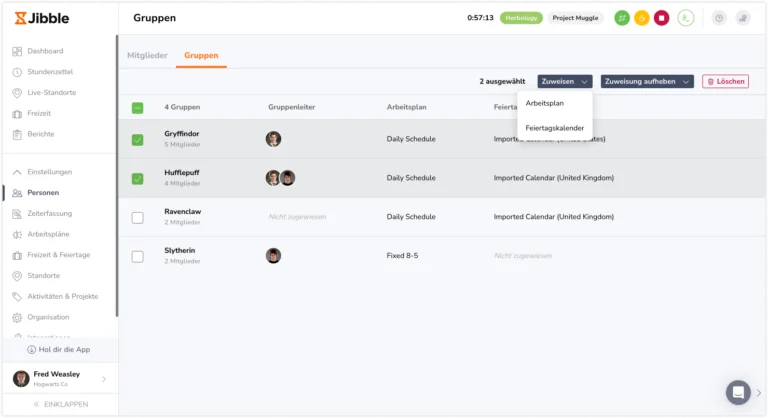Click the Organisation gear icon
Viewport: 768px width, 418px height.
(17, 318)
